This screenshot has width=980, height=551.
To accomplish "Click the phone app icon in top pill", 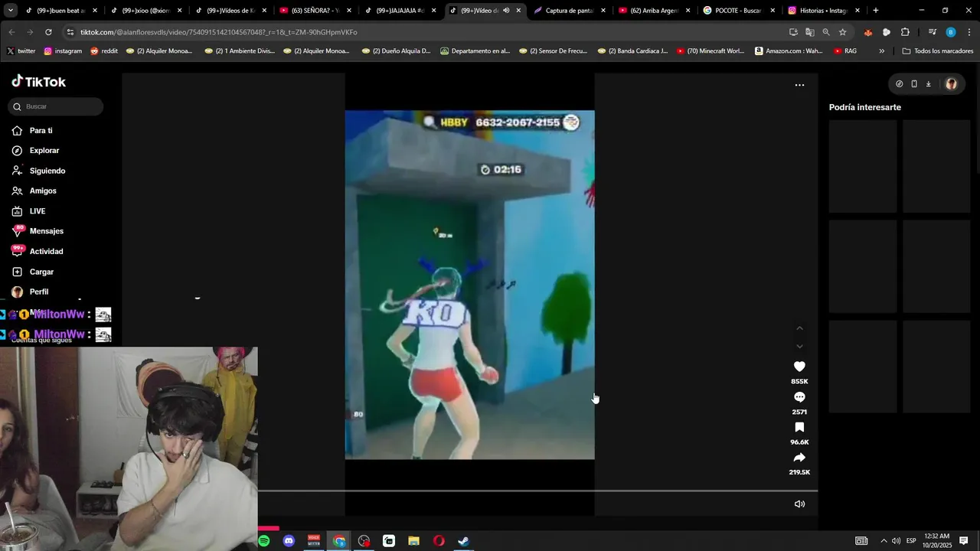I will [x=914, y=84].
